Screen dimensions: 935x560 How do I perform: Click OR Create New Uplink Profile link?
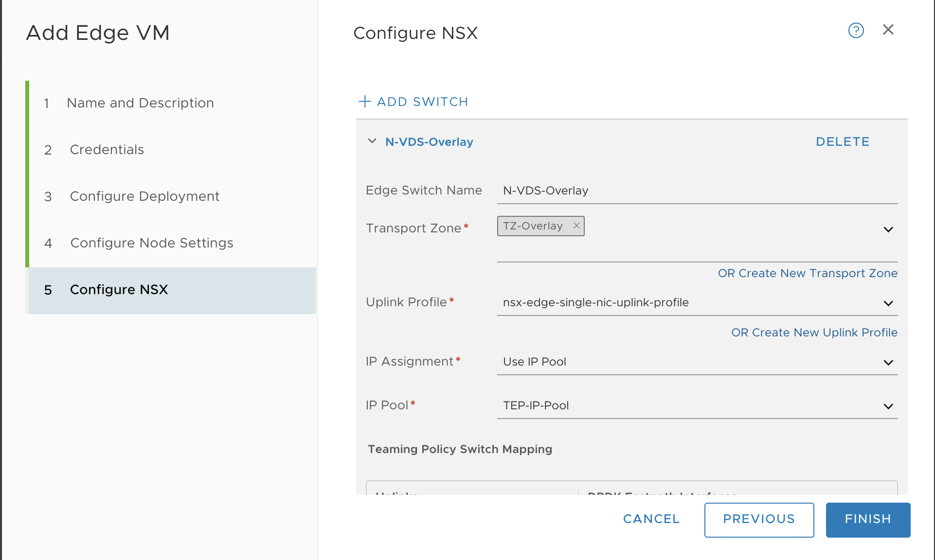814,332
